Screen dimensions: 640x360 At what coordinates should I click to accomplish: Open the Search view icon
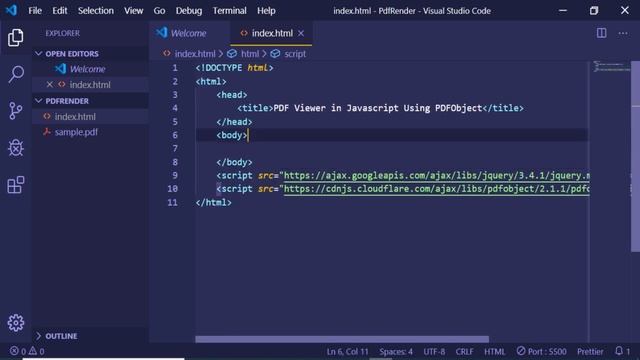click(x=16, y=74)
